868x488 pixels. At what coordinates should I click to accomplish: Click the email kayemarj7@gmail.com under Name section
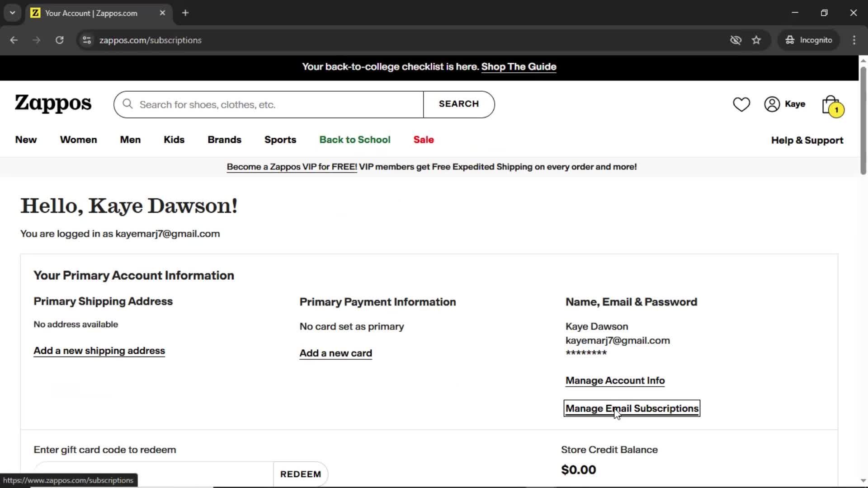pyautogui.click(x=618, y=341)
